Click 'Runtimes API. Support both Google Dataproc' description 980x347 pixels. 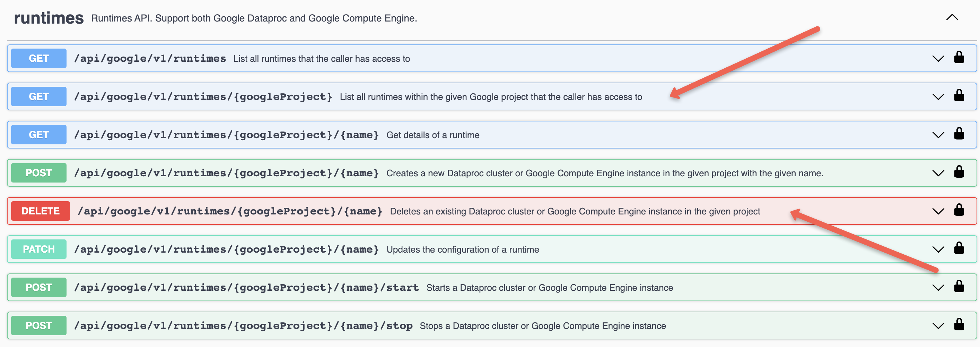tap(254, 18)
